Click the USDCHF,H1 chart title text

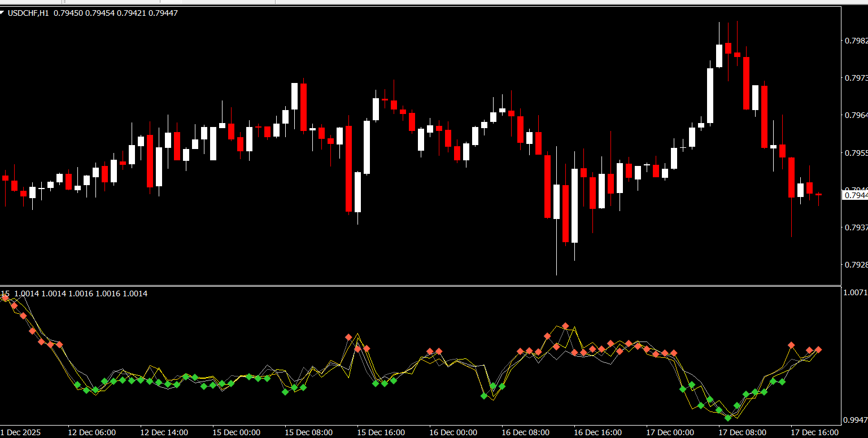28,13
